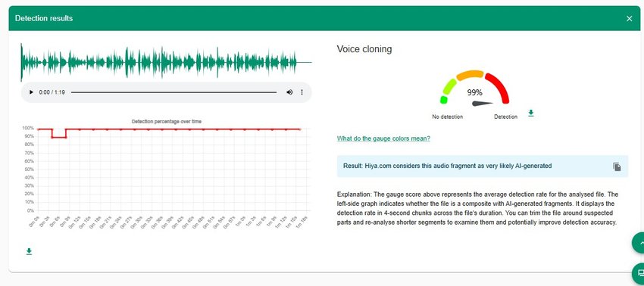Click the 0:00 / 1:19 time display
644x286 pixels.
click(52, 92)
